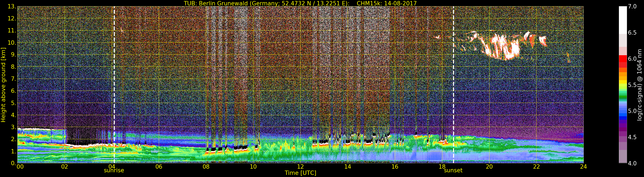Click the height tick label 13.
The height and width of the screenshot is (177, 644).
click(x=12, y=6)
